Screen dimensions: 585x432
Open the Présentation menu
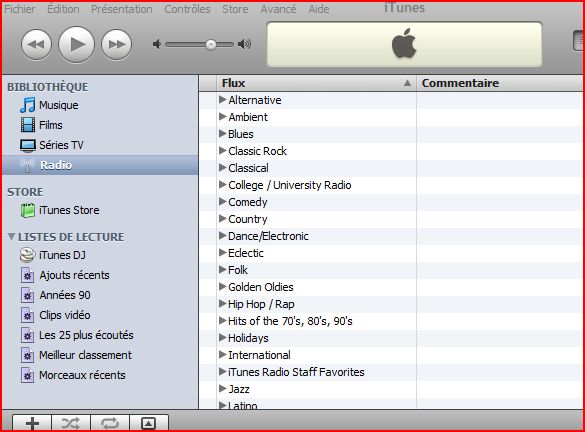coord(122,9)
